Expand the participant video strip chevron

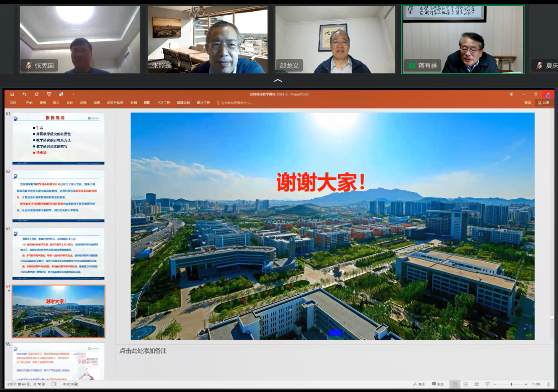[x=278, y=81]
